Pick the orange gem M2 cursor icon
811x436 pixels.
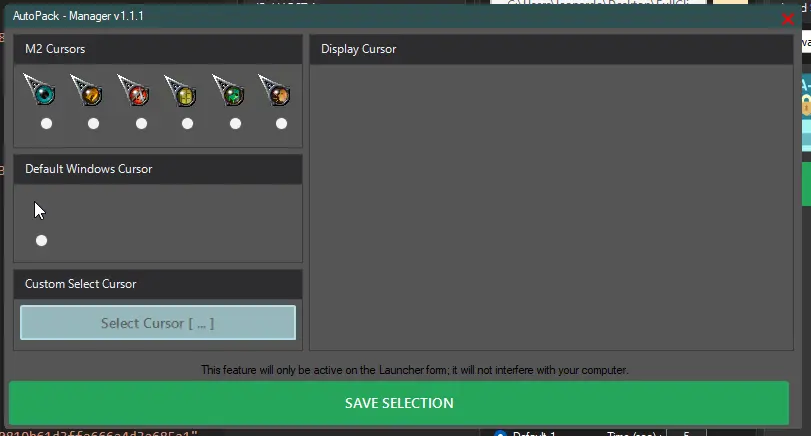click(x=86, y=90)
